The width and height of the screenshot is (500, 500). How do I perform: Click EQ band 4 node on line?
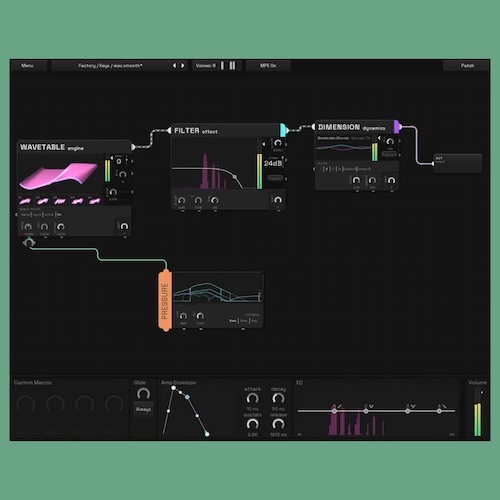pyautogui.click(x=439, y=411)
